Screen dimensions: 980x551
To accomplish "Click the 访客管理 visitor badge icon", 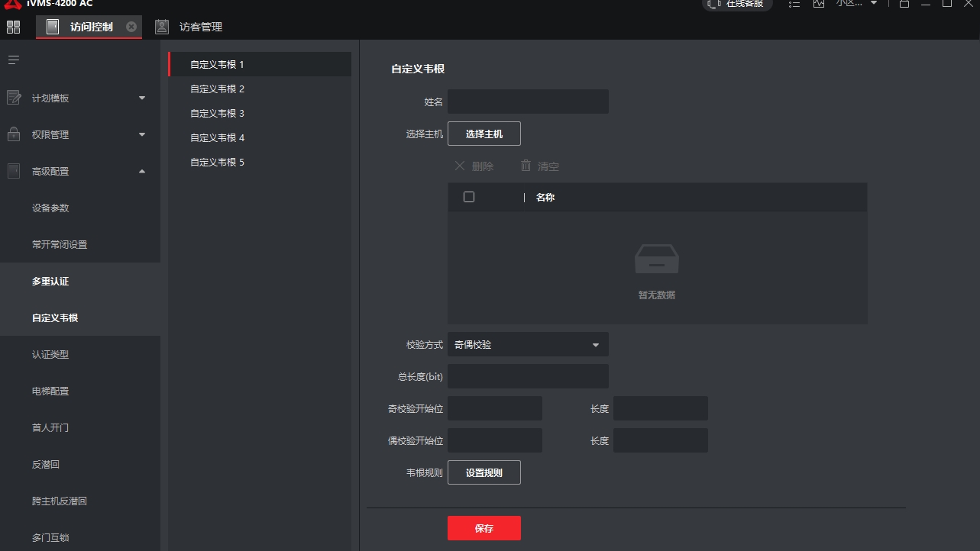I will click(x=162, y=27).
